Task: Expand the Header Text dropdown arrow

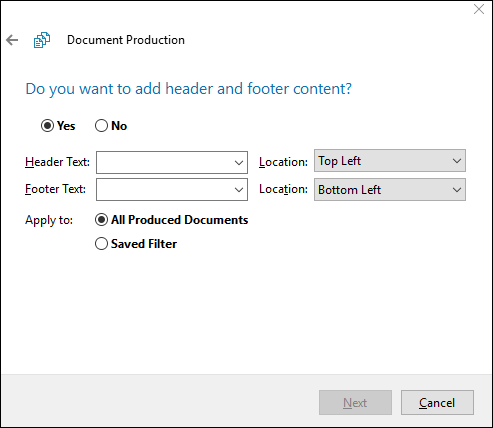Action: [x=239, y=163]
